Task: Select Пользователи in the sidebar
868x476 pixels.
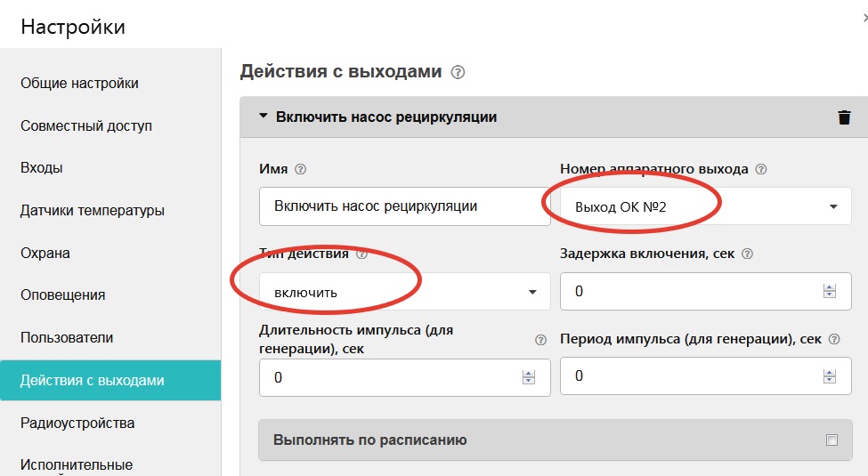Action: (67, 338)
